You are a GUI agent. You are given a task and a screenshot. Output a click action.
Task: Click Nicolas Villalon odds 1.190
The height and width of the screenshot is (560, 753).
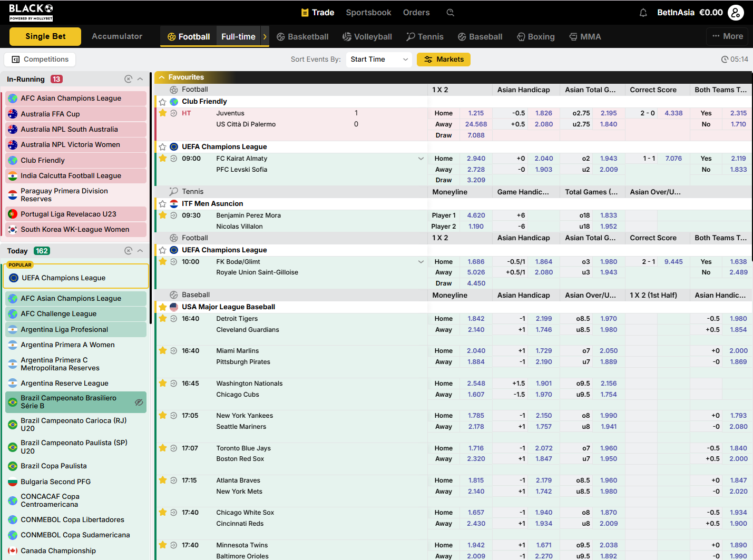pyautogui.click(x=476, y=227)
